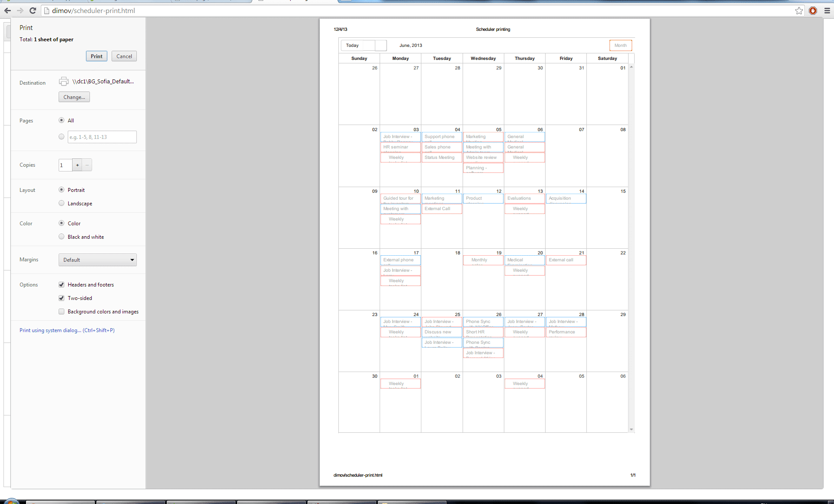Click the page range input field
This screenshot has width=834, height=504.
102,137
